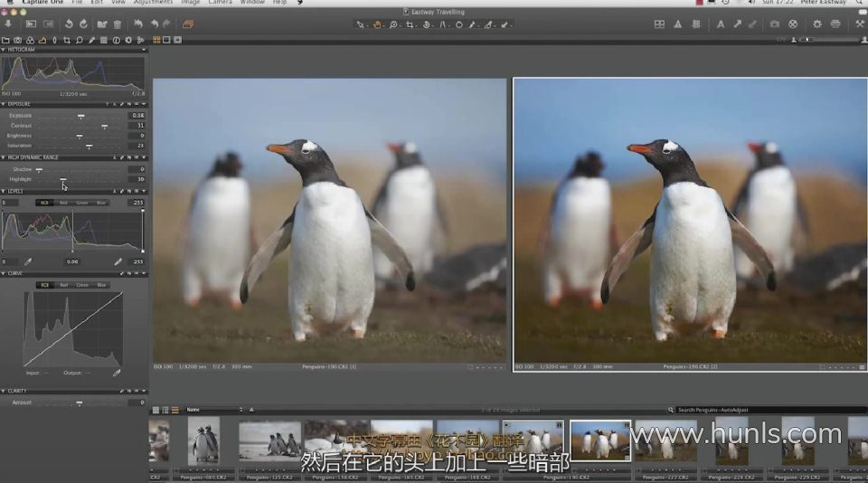Collapse the Clarity panel
Viewport: 868px width, 483px height.
4,391
